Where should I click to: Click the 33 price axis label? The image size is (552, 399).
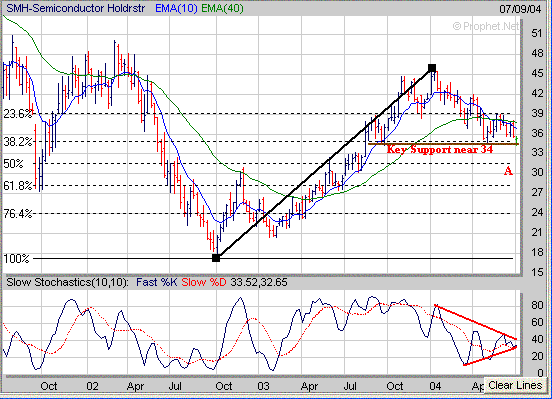coord(537,152)
